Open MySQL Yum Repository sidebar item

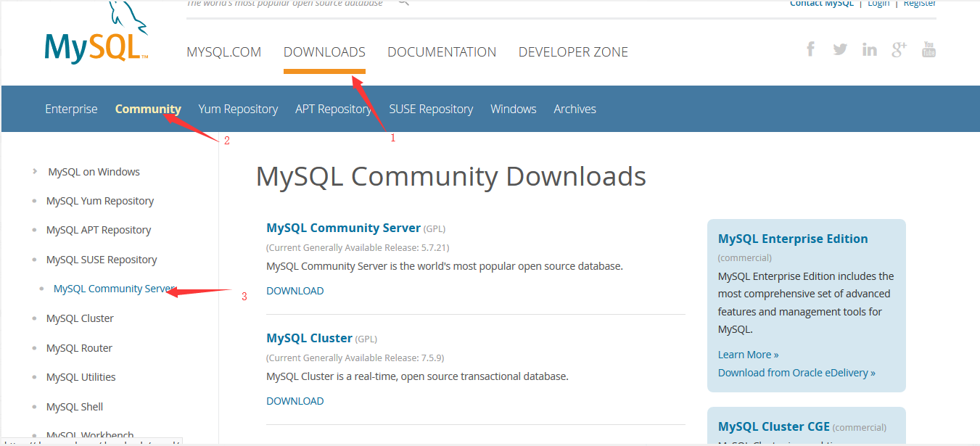(x=100, y=201)
